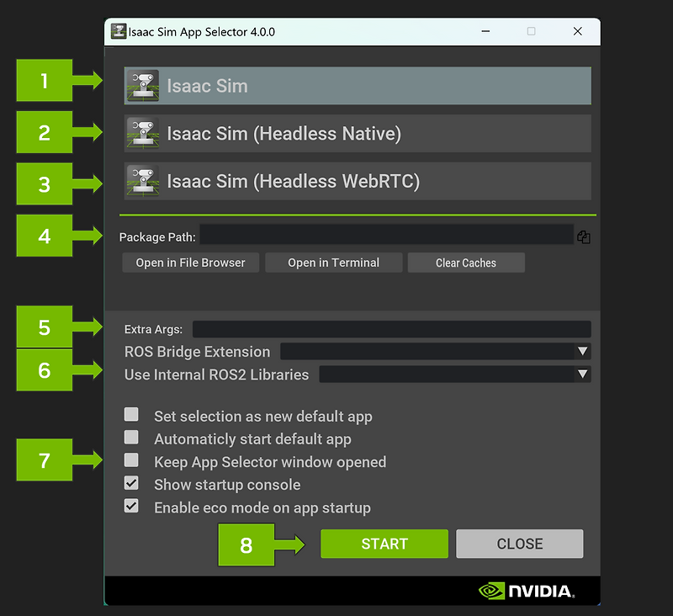Uncheck Show startup console
Screen dimensions: 673x616
click(131, 483)
